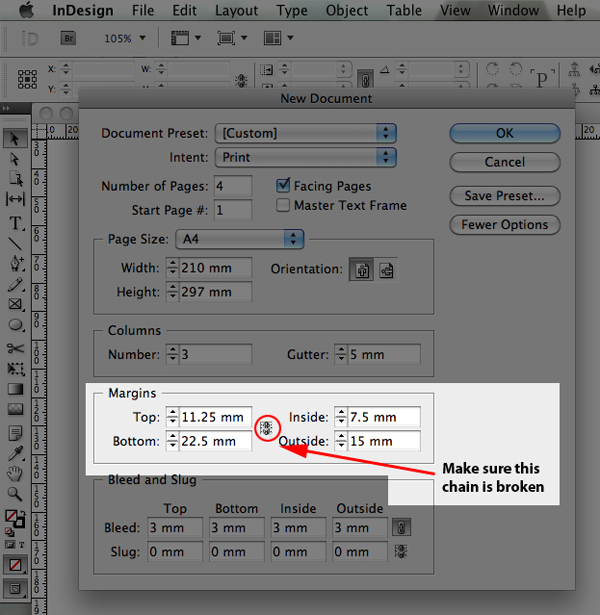This screenshot has width=600, height=615.
Task: Enable the Master Text Frame checkbox
Action: [283, 205]
